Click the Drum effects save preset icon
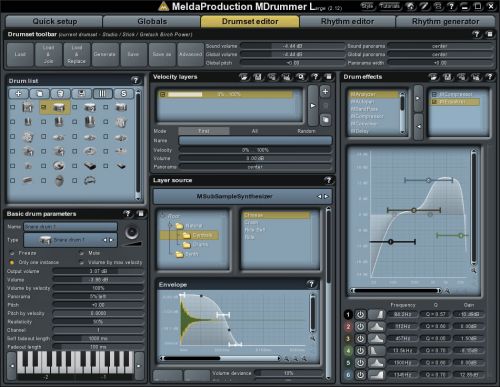The height and width of the screenshot is (387, 500). (447, 77)
